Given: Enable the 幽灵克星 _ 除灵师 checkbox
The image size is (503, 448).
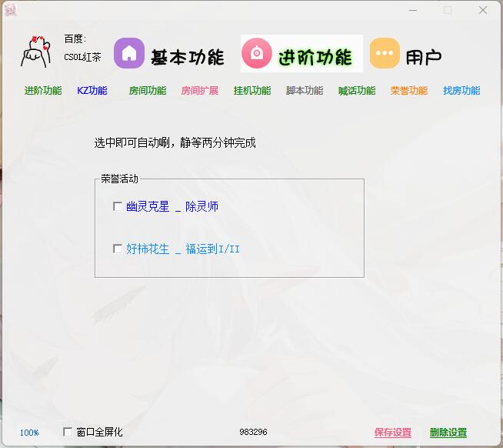Looking at the screenshot, I should pyautogui.click(x=118, y=206).
